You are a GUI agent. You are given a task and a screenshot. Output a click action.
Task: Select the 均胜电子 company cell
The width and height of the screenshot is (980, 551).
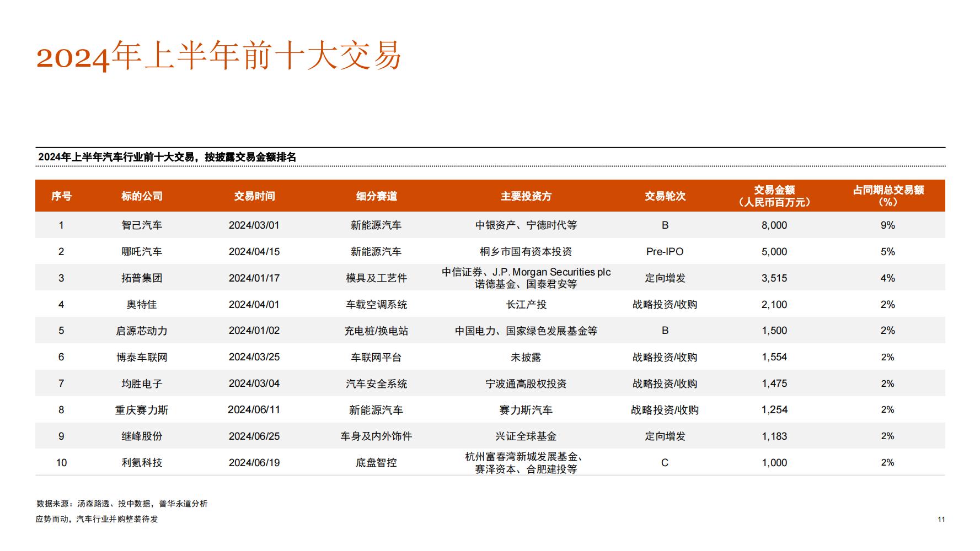(x=142, y=384)
